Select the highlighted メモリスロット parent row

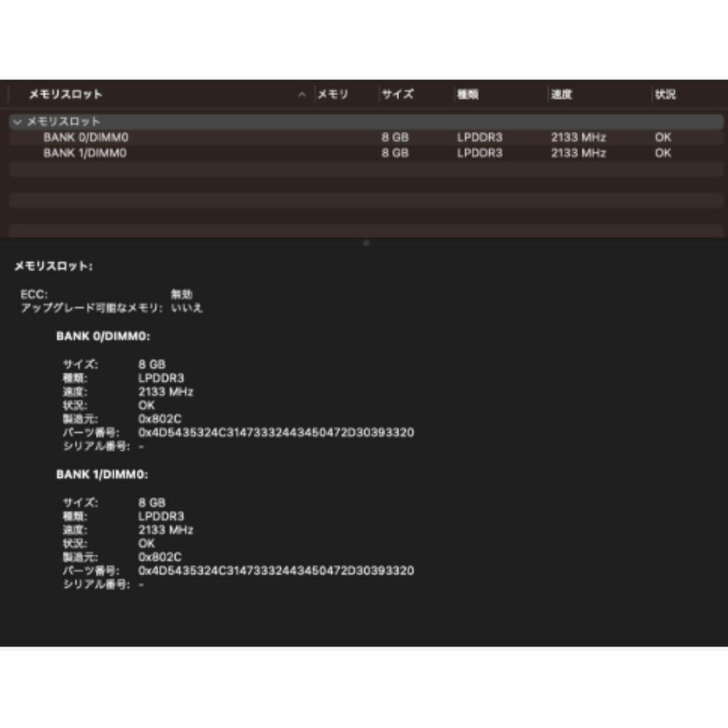366,121
